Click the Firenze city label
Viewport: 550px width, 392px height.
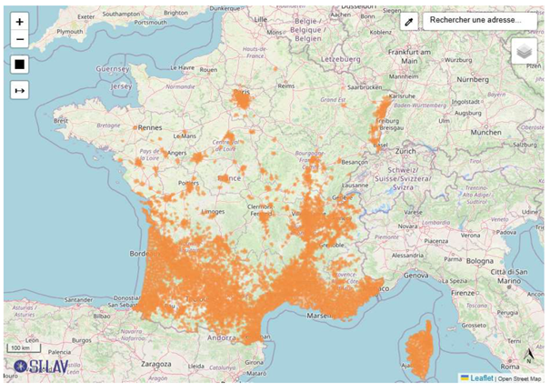(x=463, y=293)
